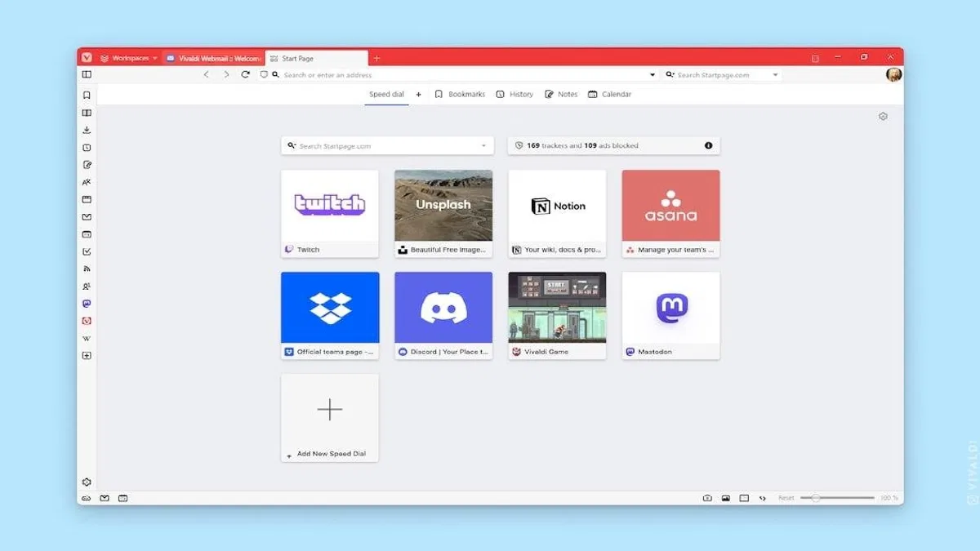Click the start page Search Startpage.com box
The width and height of the screenshot is (980, 551).
coord(388,146)
